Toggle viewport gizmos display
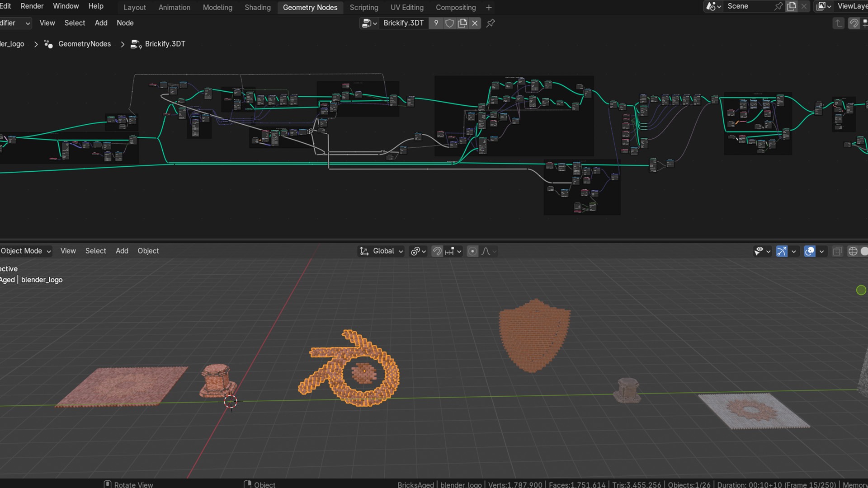Viewport: 868px width, 488px height. 782,251
